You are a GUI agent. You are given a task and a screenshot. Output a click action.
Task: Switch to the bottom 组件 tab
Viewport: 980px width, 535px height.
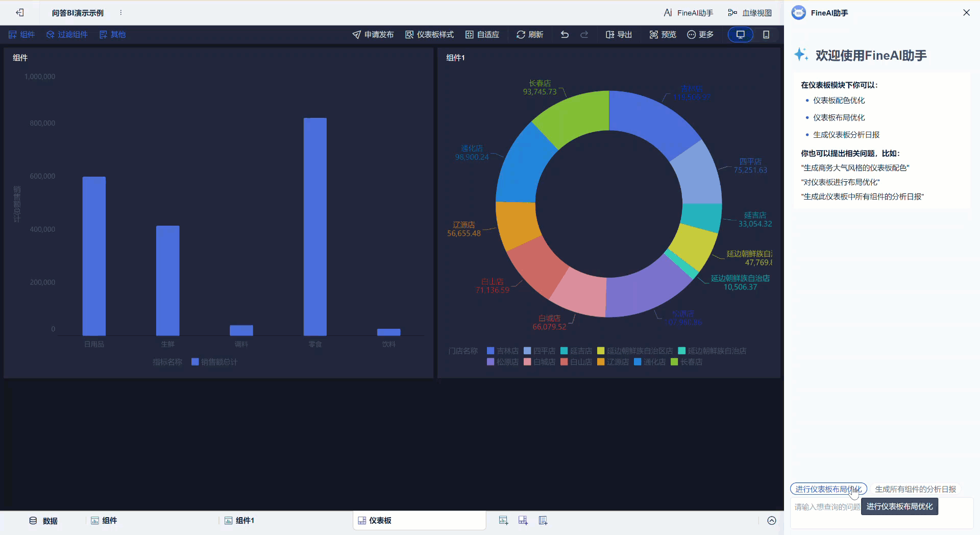click(104, 521)
